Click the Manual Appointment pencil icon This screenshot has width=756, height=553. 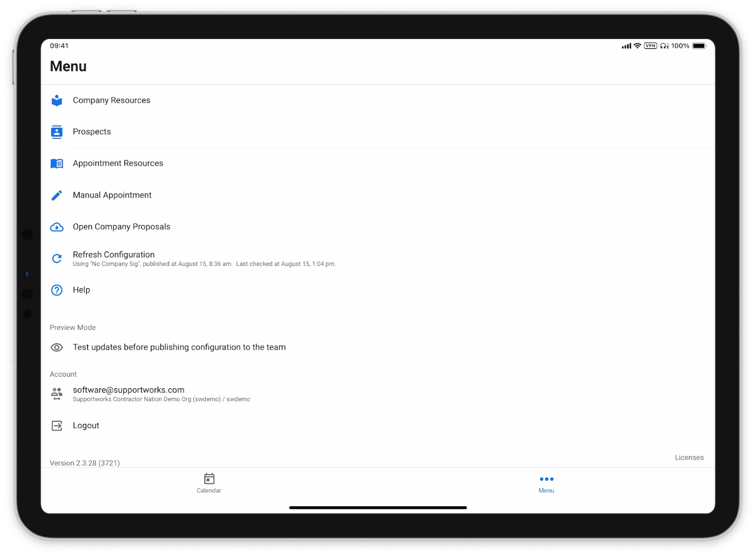coord(57,195)
